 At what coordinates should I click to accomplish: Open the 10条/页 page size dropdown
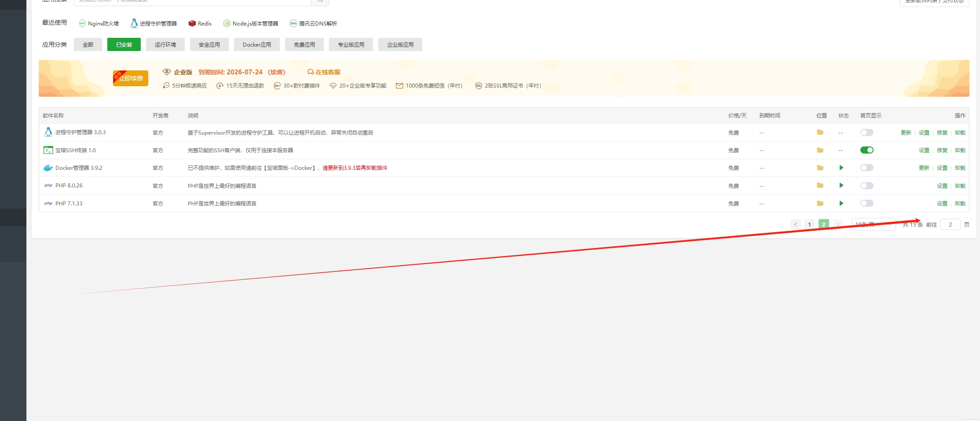tap(874, 224)
